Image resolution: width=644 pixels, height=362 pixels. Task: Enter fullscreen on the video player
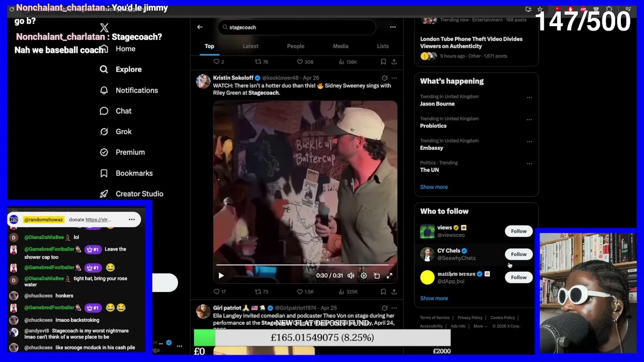389,276
